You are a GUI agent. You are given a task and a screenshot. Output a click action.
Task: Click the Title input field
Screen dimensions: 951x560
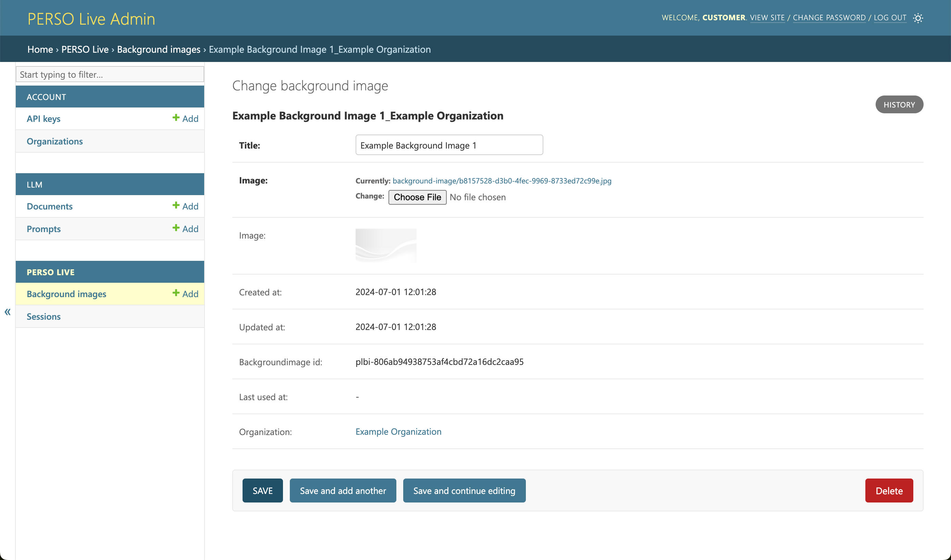pyautogui.click(x=449, y=145)
